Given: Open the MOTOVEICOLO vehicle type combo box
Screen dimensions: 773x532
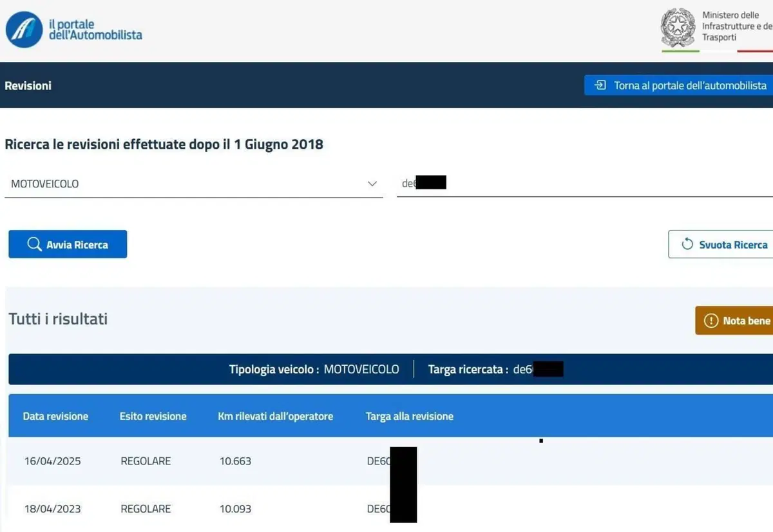Looking at the screenshot, I should point(194,184).
